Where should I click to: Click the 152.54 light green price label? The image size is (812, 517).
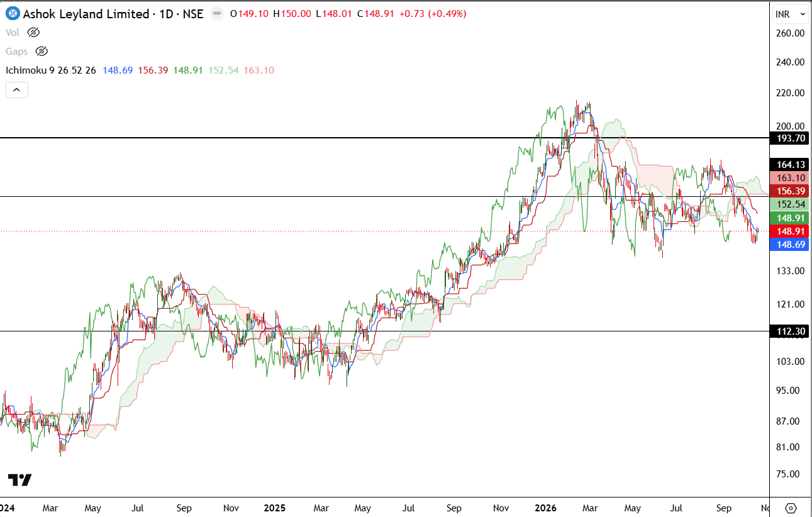coord(791,204)
